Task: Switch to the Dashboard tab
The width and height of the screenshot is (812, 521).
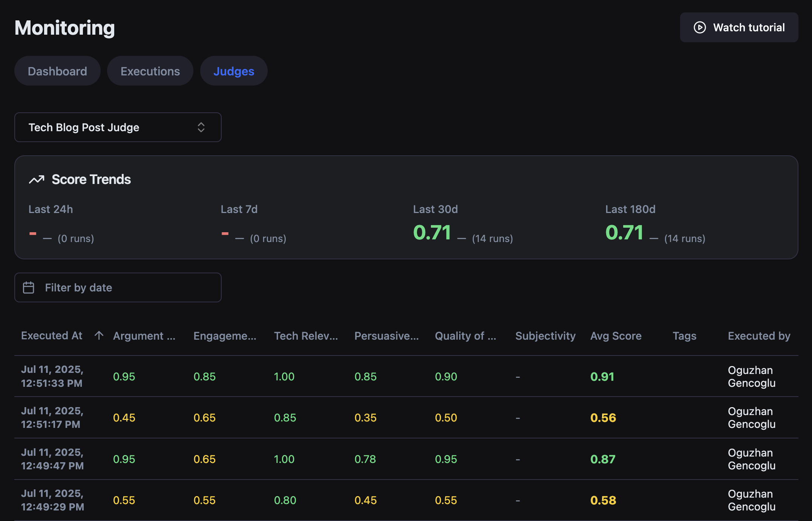Action: tap(57, 71)
